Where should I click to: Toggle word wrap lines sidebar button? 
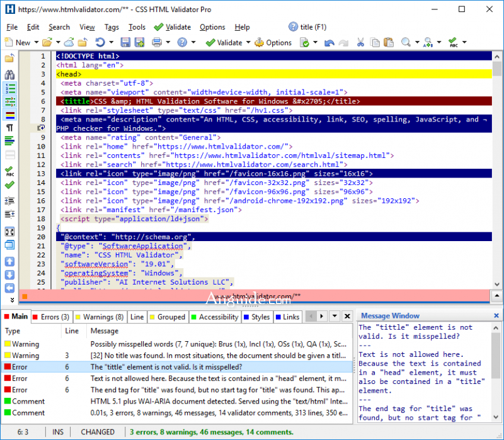9,140
